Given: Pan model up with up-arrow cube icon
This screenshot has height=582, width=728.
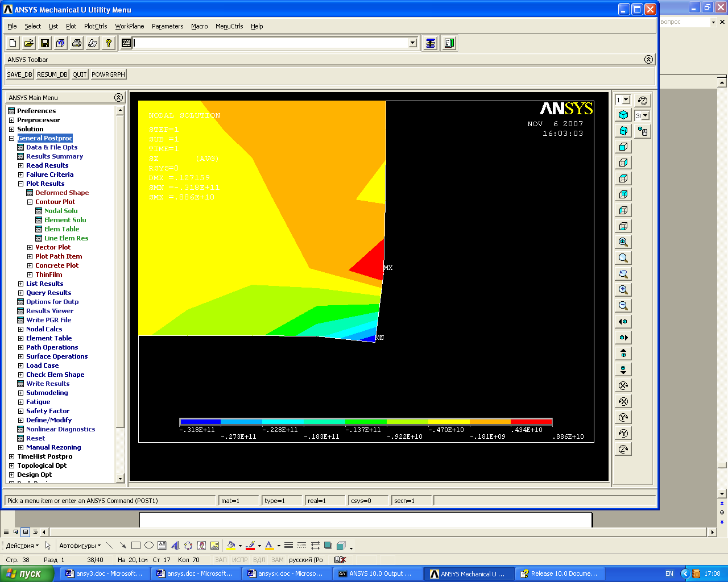Looking at the screenshot, I should pos(623,354).
